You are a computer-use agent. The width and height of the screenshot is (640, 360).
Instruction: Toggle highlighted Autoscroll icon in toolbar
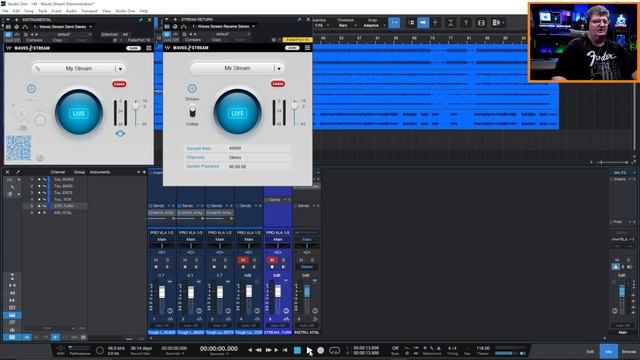423,23
